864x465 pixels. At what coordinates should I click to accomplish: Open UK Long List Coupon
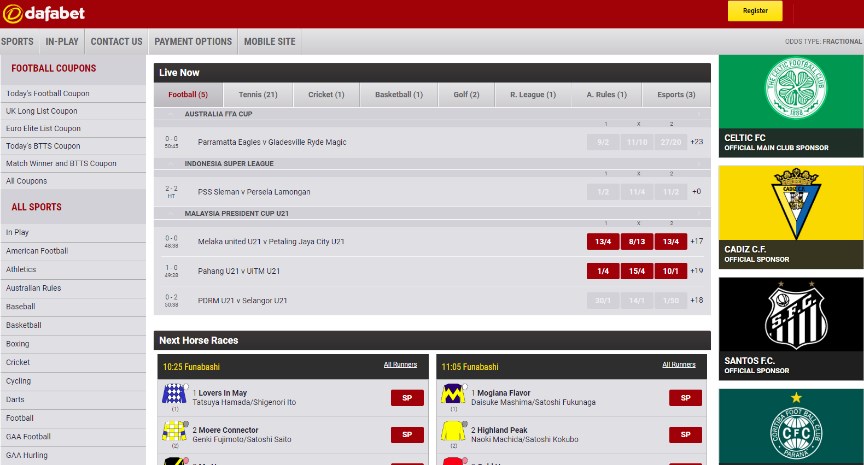(41, 111)
